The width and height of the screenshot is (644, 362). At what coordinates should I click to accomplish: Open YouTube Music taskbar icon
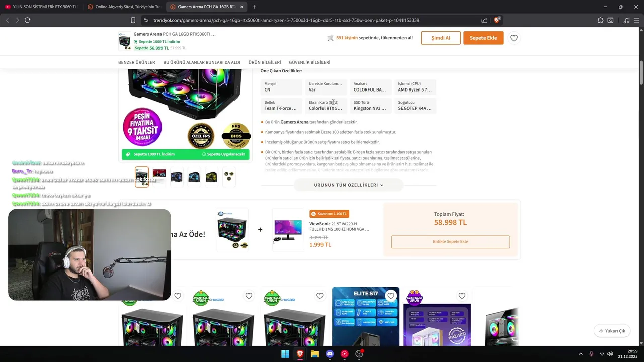[344, 354]
